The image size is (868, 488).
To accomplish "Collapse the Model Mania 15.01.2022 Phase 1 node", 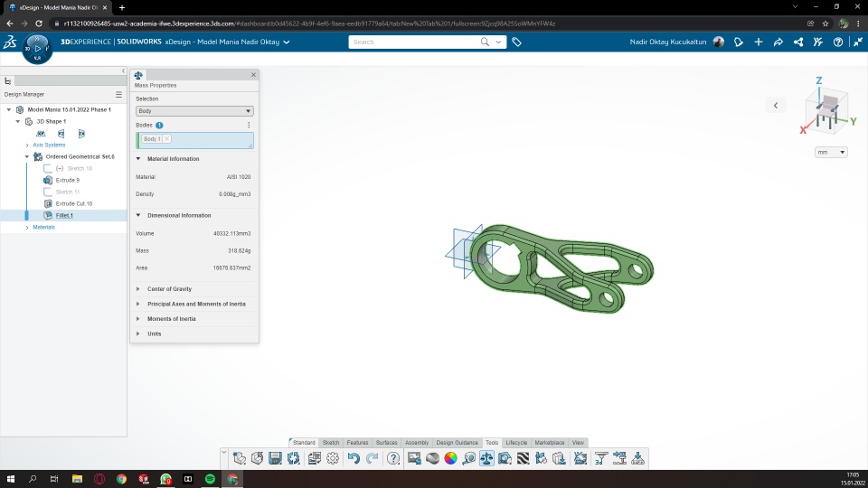I will coord(9,109).
